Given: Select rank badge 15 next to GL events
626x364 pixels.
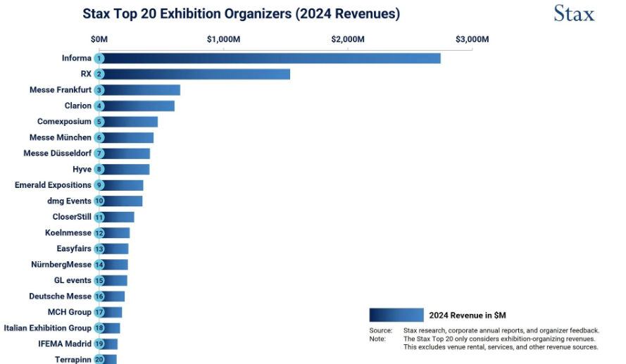Looking at the screenshot, I should (99, 280).
